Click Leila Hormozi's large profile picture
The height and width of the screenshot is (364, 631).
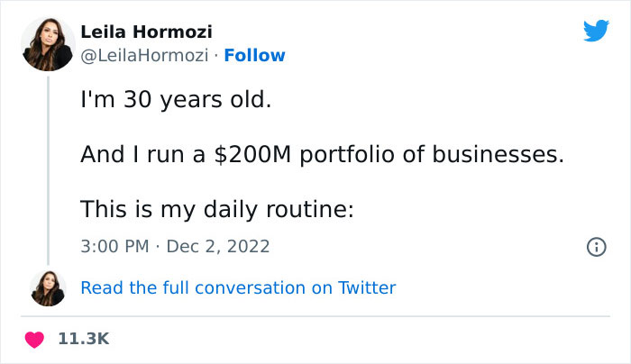point(49,45)
